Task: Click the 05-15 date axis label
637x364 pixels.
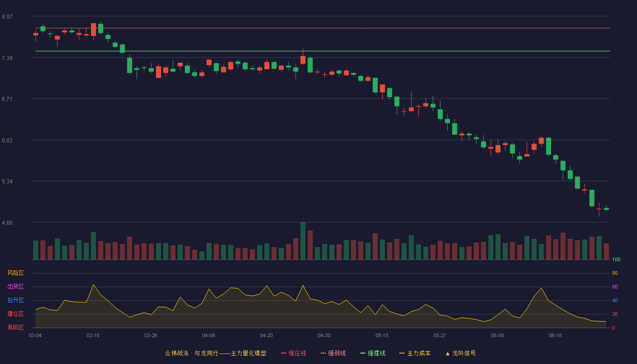Action: (x=382, y=335)
